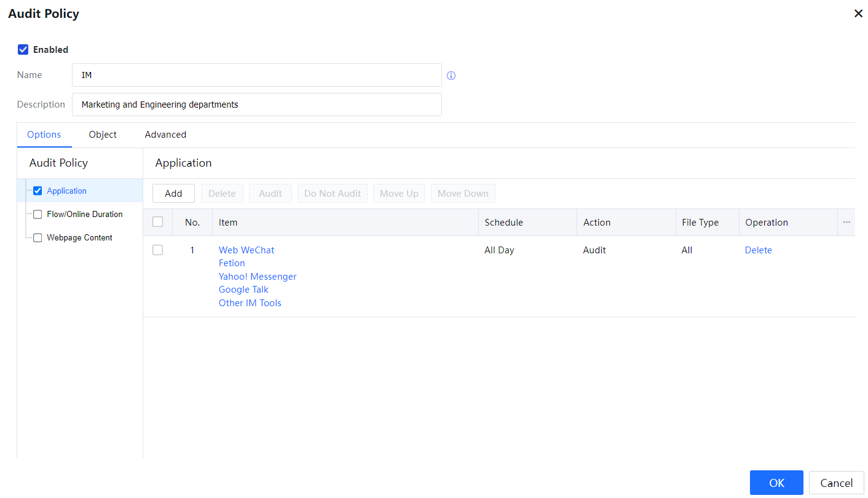Select all rows via header checkbox

[x=158, y=222]
